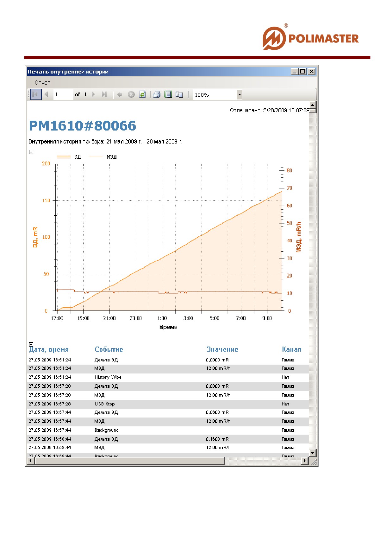Click the 21:00 time axis label

(109, 318)
